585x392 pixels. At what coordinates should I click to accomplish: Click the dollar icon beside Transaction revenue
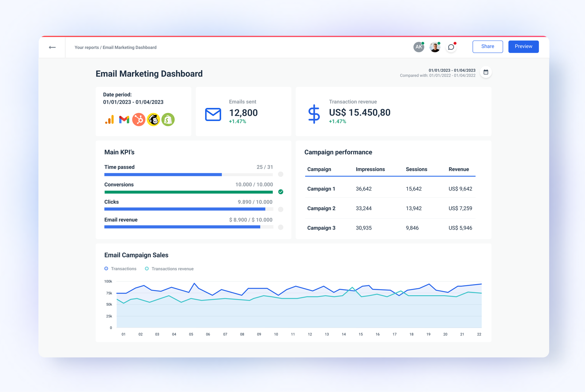[314, 114]
